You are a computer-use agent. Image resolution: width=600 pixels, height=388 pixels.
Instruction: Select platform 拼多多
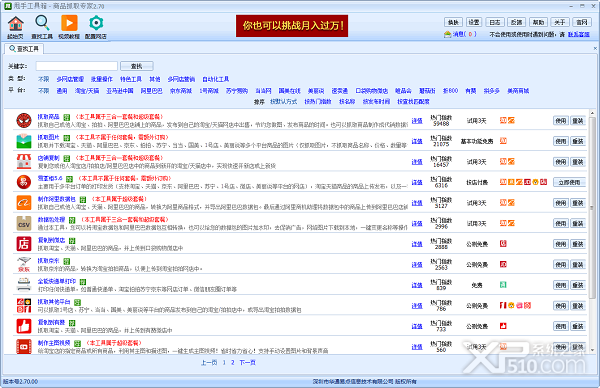pos(492,91)
